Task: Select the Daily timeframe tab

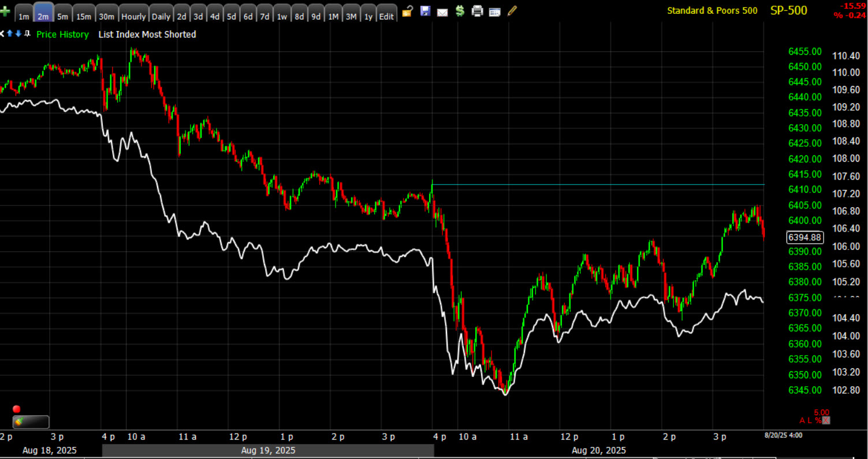Action: coord(161,16)
